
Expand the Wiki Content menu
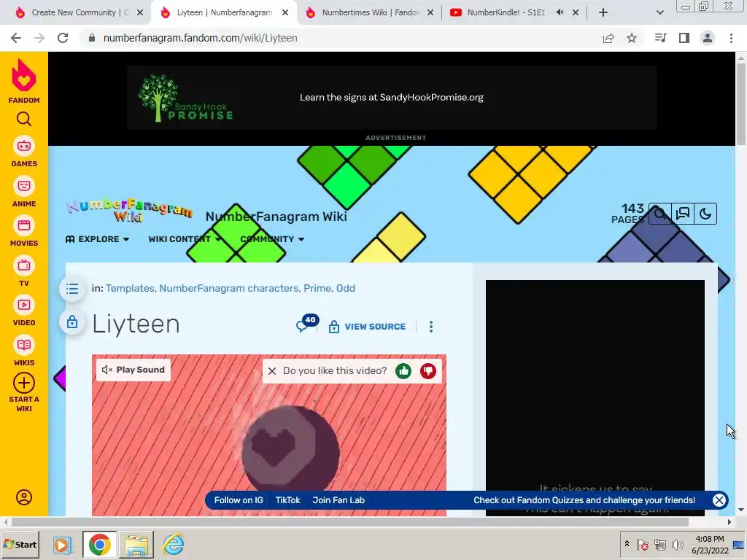pyautogui.click(x=185, y=239)
